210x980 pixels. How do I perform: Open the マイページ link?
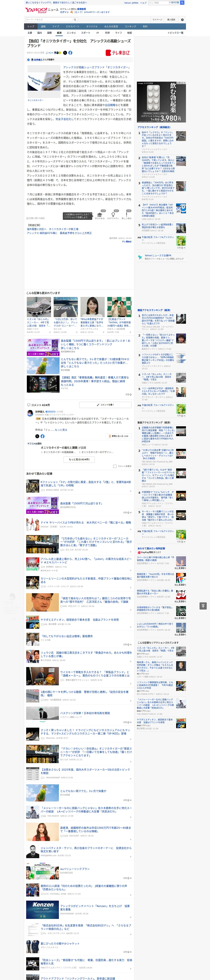[x=157, y=20]
